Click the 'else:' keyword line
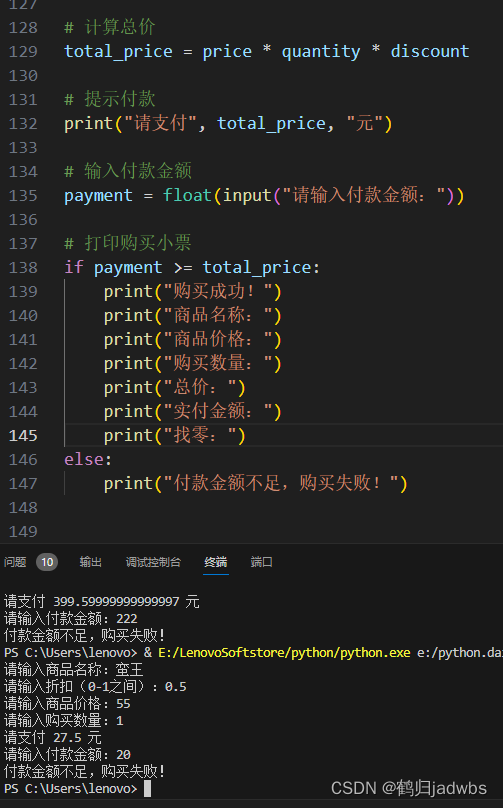 coord(88,460)
